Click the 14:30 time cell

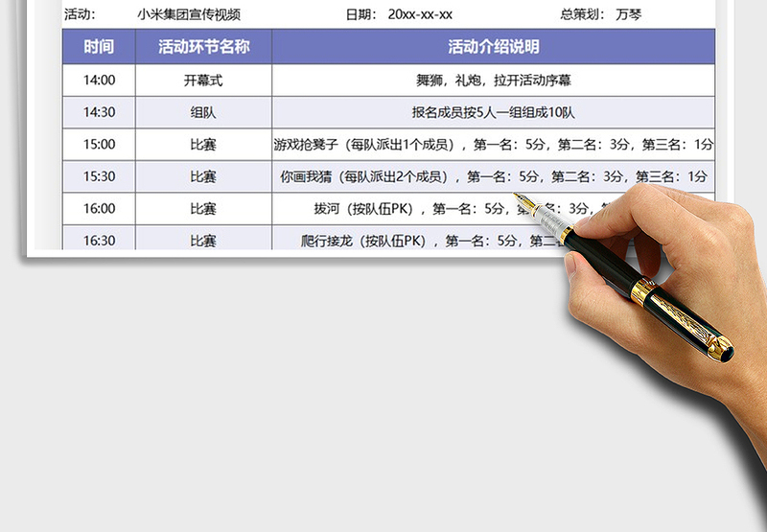point(99,112)
